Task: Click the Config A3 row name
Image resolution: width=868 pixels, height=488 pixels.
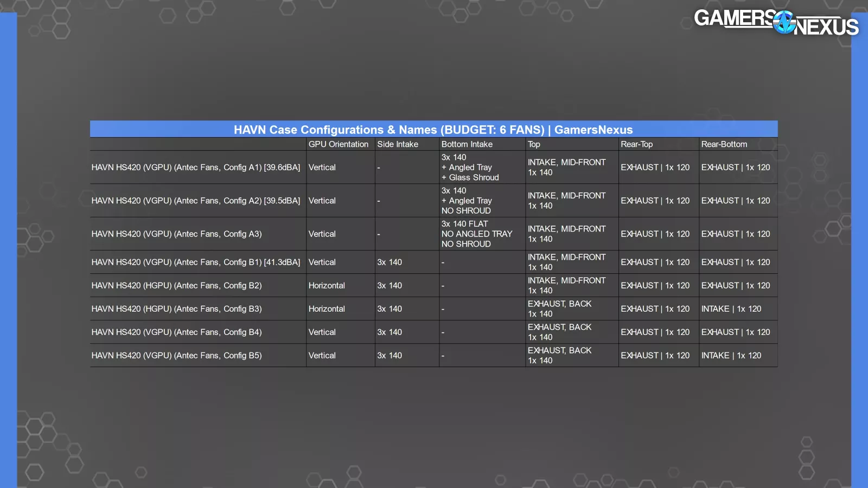Action: pos(176,234)
